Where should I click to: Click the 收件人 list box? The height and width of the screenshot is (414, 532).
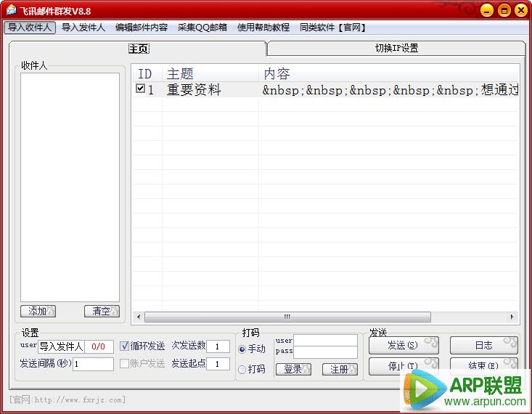pyautogui.click(x=70, y=187)
